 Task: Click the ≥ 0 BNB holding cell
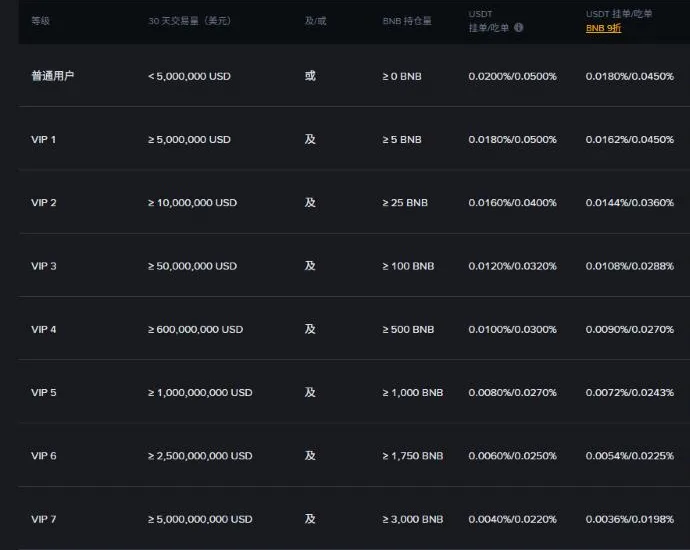tap(402, 76)
